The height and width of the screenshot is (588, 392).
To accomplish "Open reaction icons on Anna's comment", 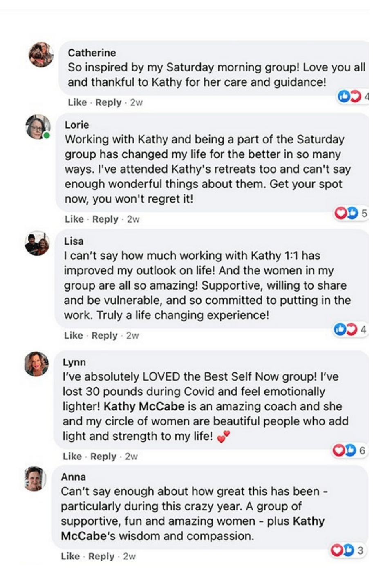I will click(343, 550).
